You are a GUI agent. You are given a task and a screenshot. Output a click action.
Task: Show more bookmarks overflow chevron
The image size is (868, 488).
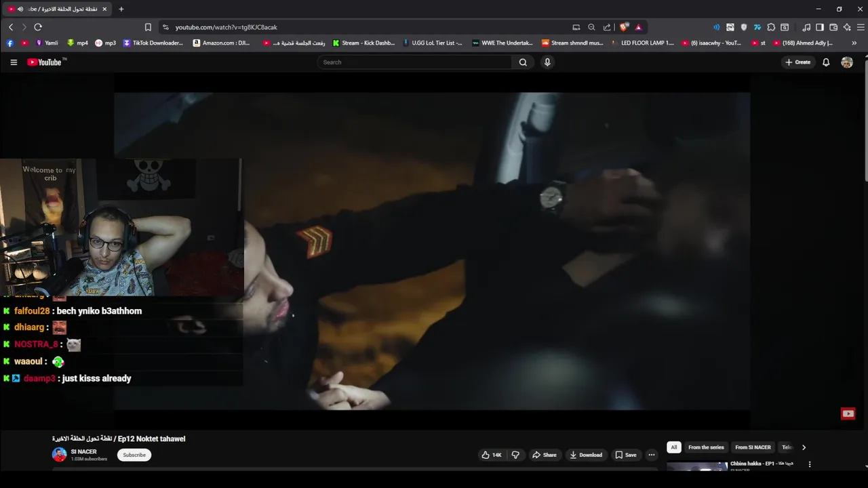click(854, 43)
